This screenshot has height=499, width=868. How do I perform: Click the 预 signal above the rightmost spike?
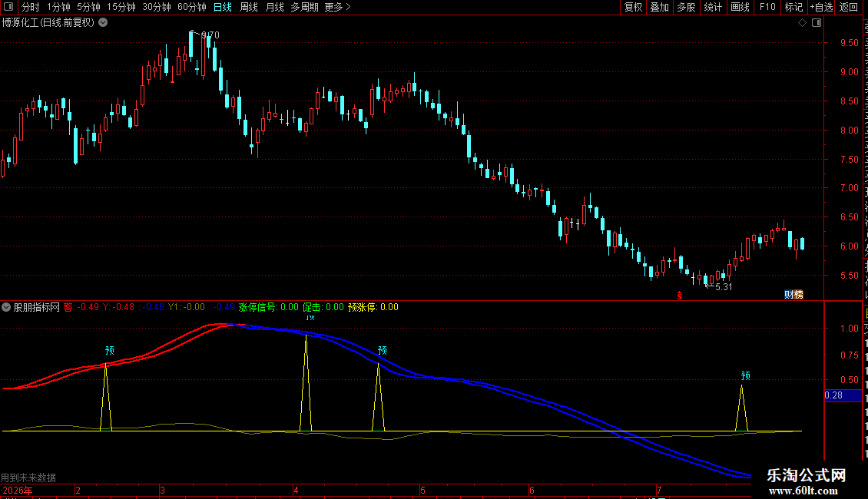746,376
